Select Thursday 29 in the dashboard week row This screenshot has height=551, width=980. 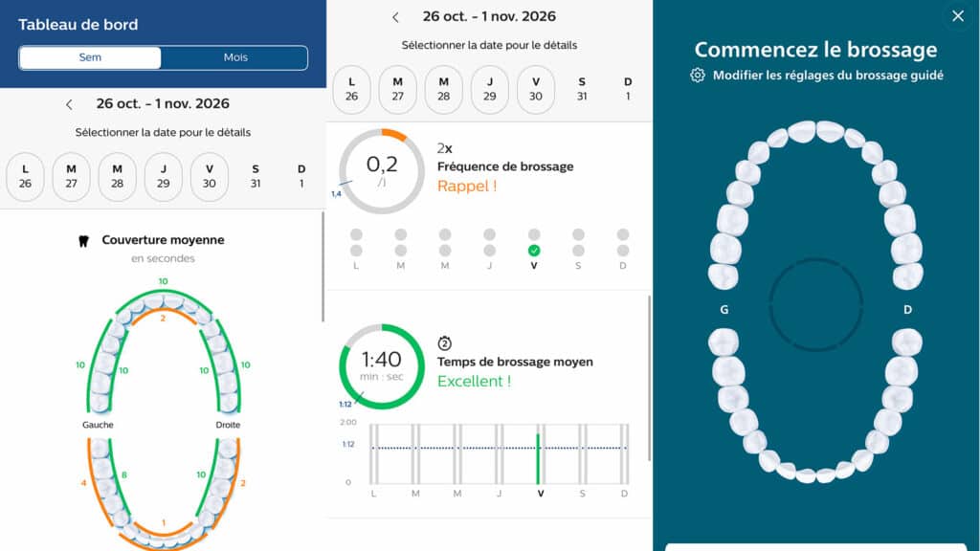(163, 177)
